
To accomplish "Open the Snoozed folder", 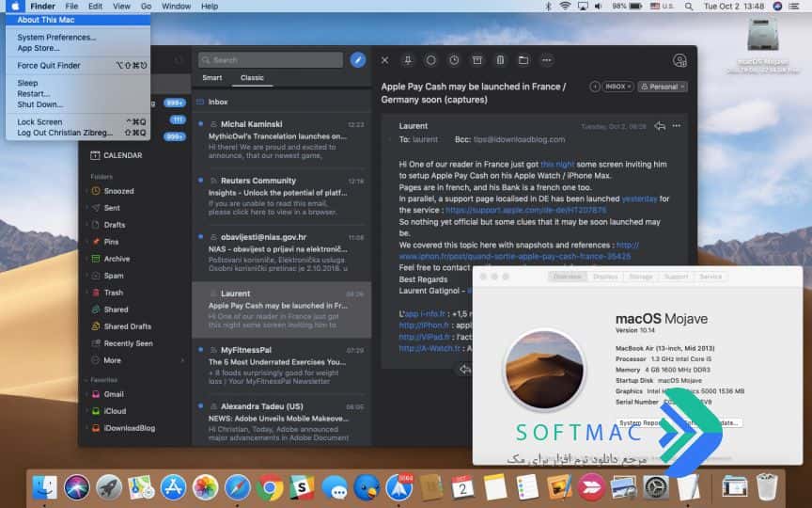I will coord(113,191).
